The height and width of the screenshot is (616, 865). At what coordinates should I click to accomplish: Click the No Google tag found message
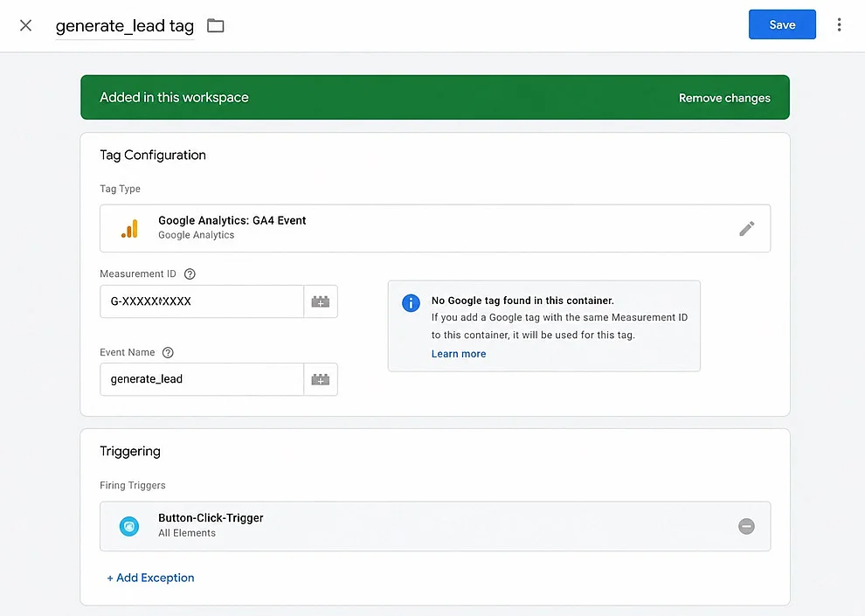coord(522,301)
